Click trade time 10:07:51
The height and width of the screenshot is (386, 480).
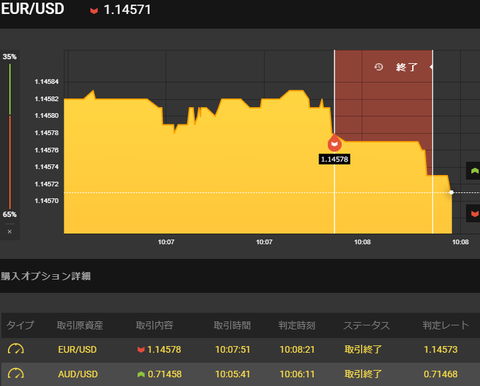pyautogui.click(x=233, y=349)
